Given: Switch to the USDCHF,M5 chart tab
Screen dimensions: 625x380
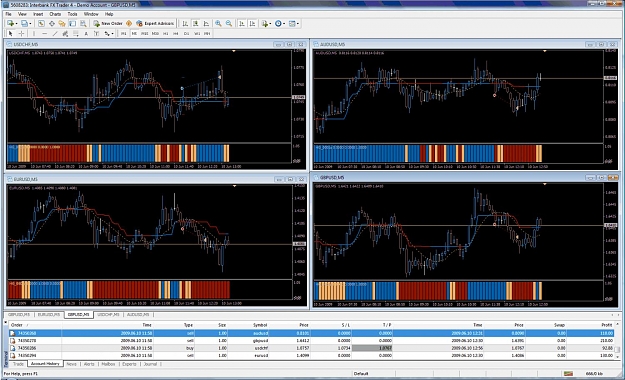Looking at the screenshot, I should click(108, 315).
